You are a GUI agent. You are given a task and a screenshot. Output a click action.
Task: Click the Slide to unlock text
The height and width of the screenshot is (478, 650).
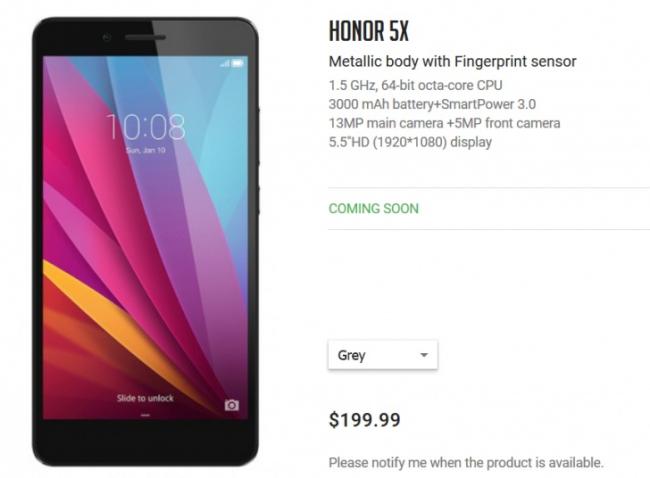(145, 398)
